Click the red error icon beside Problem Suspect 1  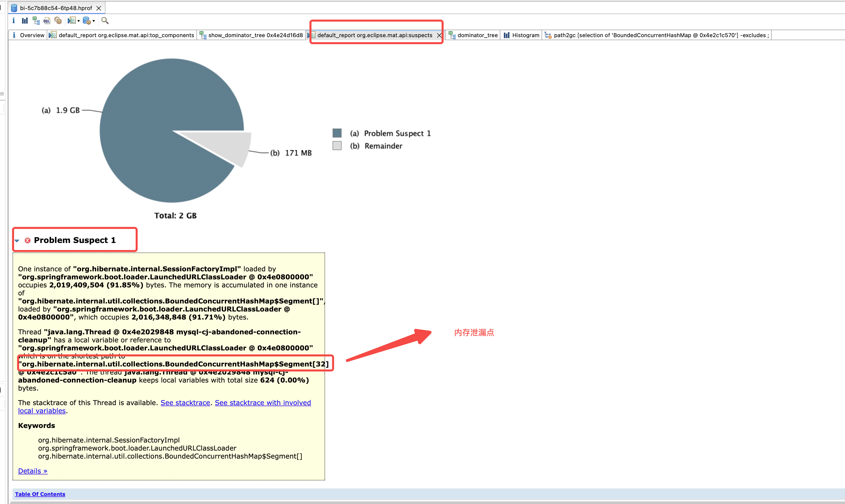point(28,240)
